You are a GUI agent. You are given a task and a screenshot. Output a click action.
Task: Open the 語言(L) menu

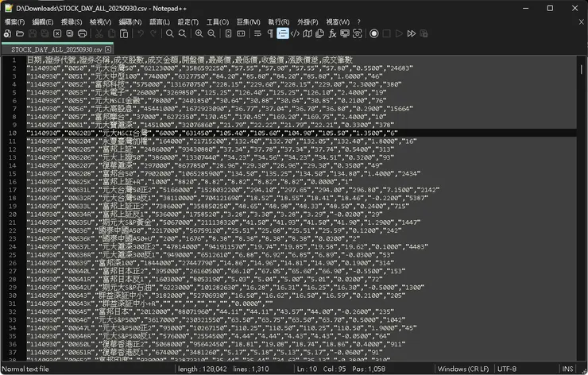coord(160,21)
